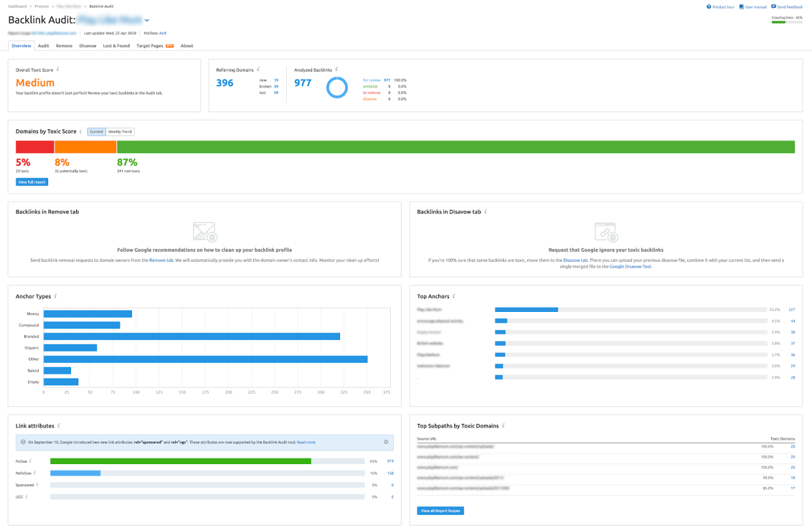Click info icon beside Top Anchors

click(454, 296)
